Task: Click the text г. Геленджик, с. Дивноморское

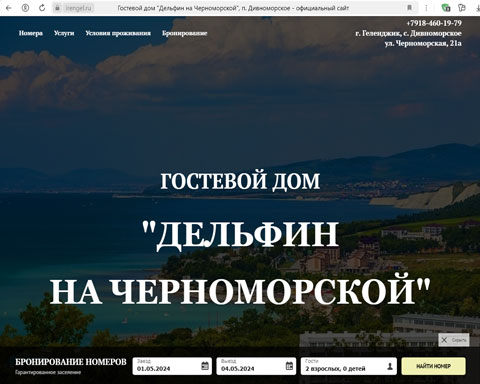Action: [x=408, y=33]
